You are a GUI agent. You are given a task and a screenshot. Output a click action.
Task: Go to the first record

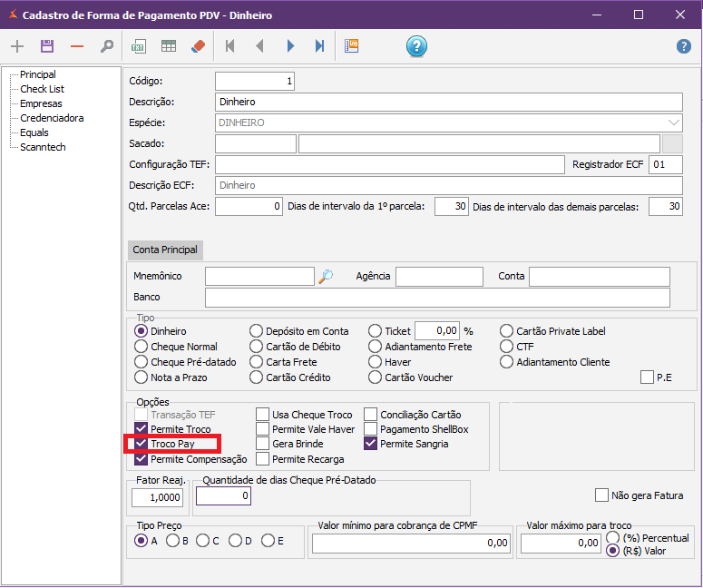point(230,46)
